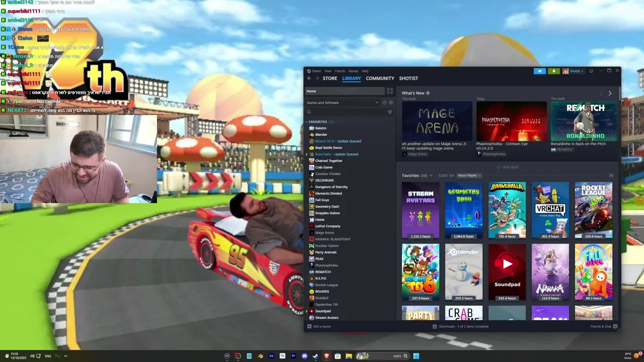This screenshot has height=362, width=644.
Task: Show next What's New items arrow
Action: coord(610,93)
